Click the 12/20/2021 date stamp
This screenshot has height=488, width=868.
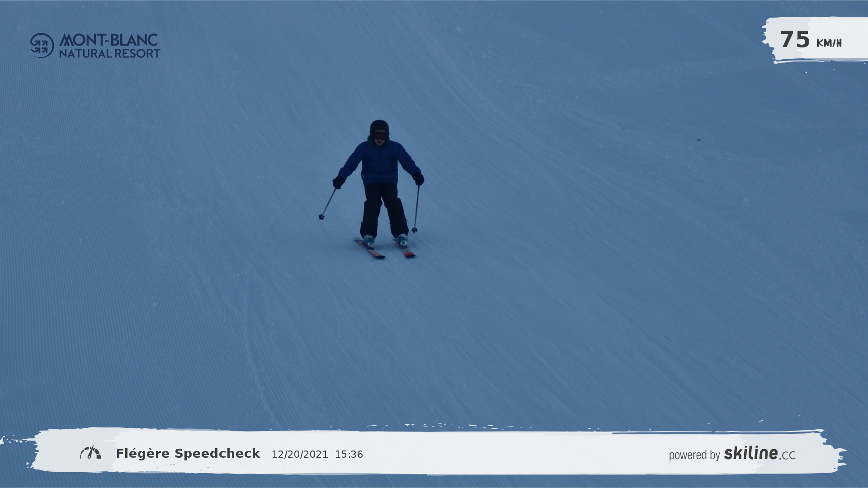[x=299, y=455]
